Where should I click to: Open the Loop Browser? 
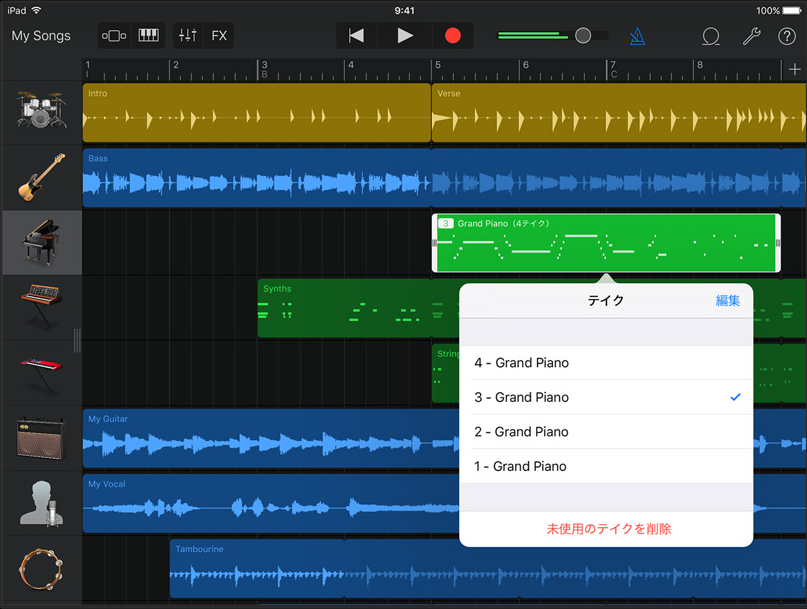711,36
